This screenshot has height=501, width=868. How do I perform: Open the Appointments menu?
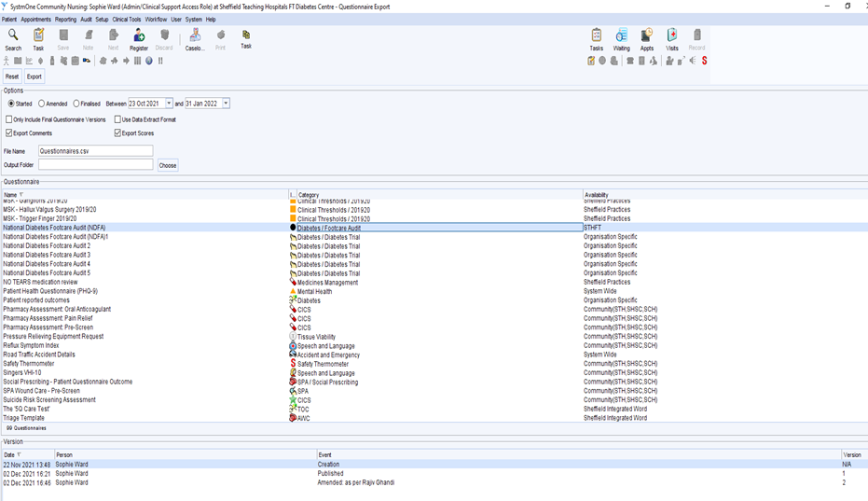tap(36, 20)
